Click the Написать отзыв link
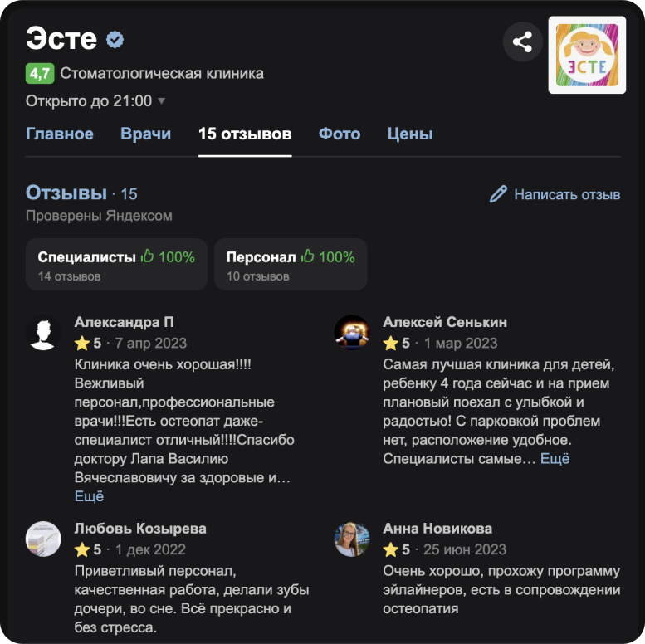The width and height of the screenshot is (645, 644). click(567, 194)
